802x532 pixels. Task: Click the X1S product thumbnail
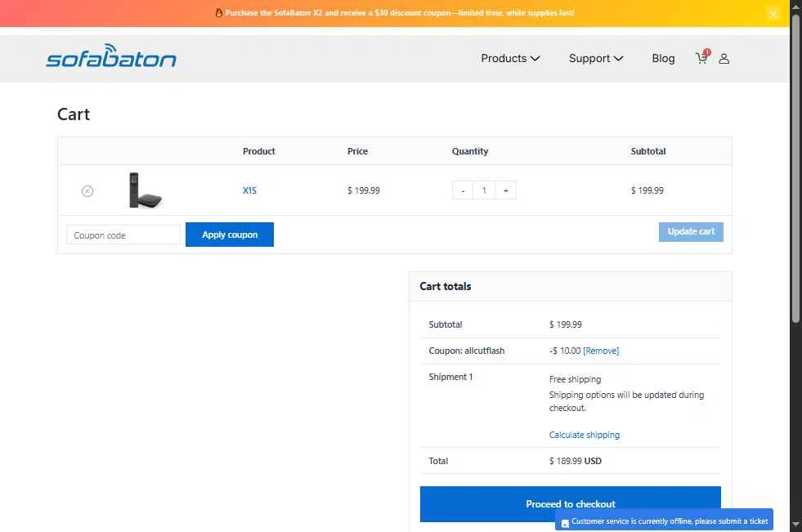pos(146,190)
